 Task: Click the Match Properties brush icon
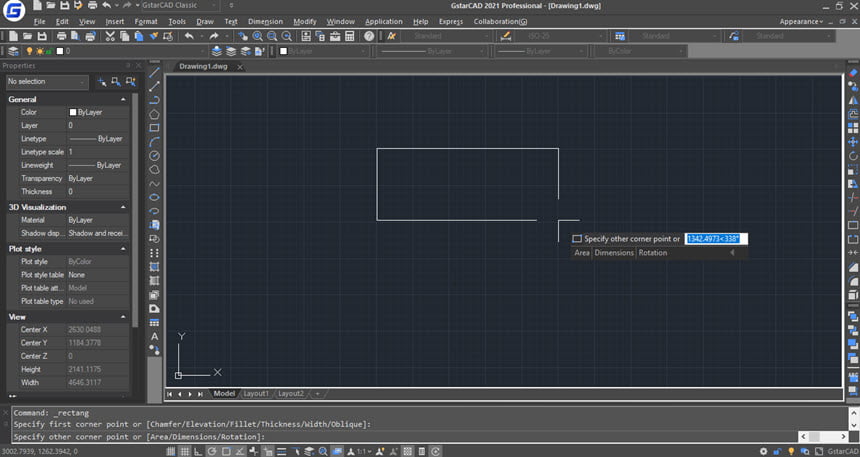click(154, 36)
